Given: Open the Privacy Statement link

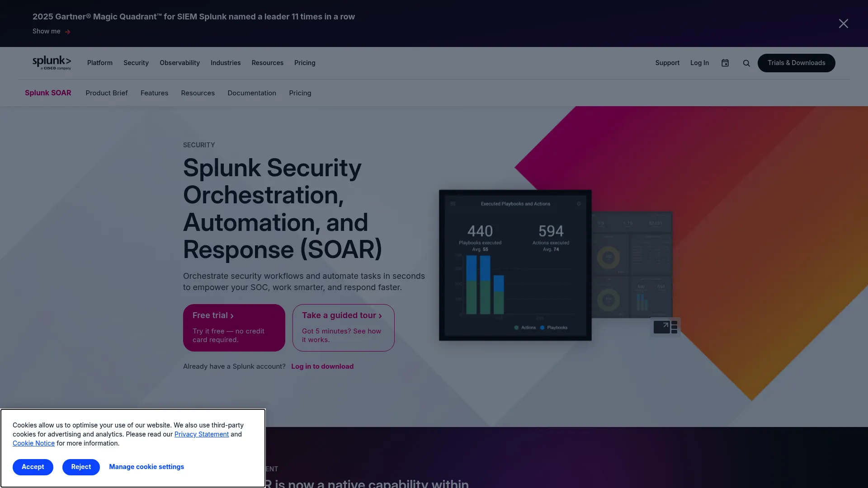Looking at the screenshot, I should coord(202,434).
